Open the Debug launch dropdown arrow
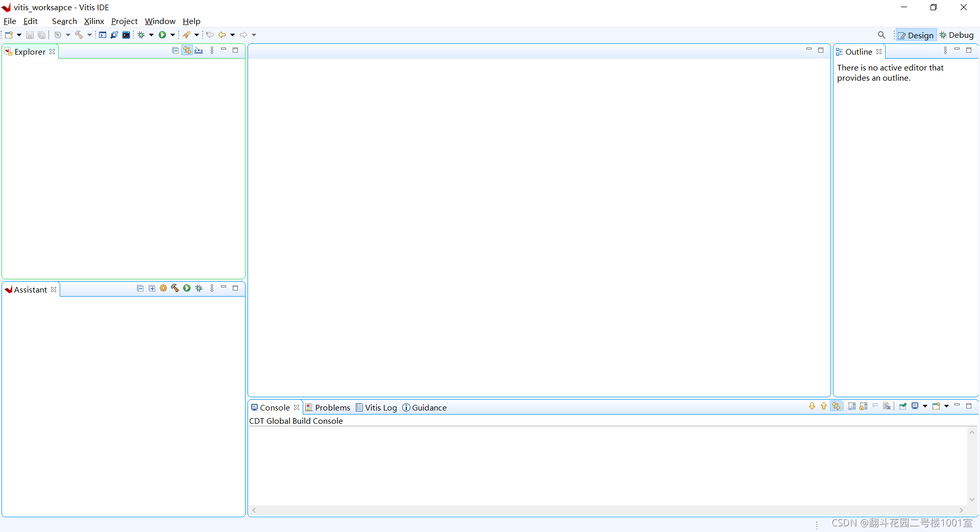Image resolution: width=980 pixels, height=532 pixels. [x=151, y=35]
